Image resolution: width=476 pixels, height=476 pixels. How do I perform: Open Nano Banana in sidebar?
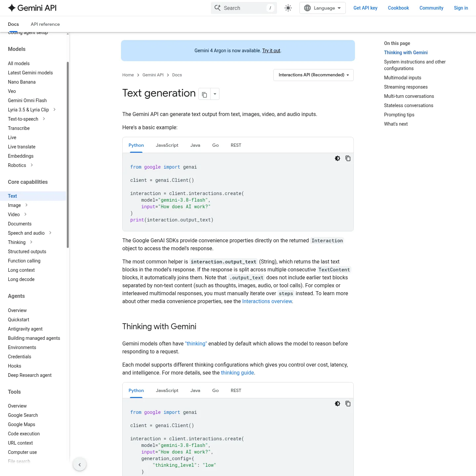coord(22,82)
